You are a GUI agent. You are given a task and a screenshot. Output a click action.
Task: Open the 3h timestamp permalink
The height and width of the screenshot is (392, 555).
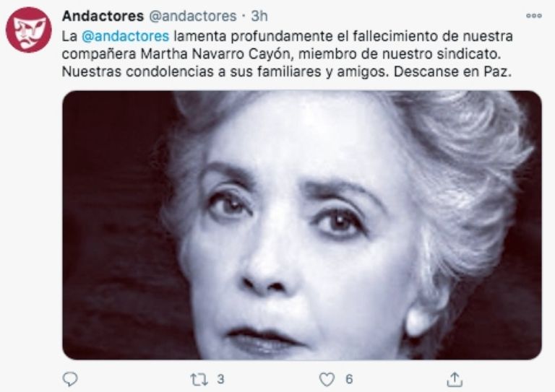tap(259, 16)
